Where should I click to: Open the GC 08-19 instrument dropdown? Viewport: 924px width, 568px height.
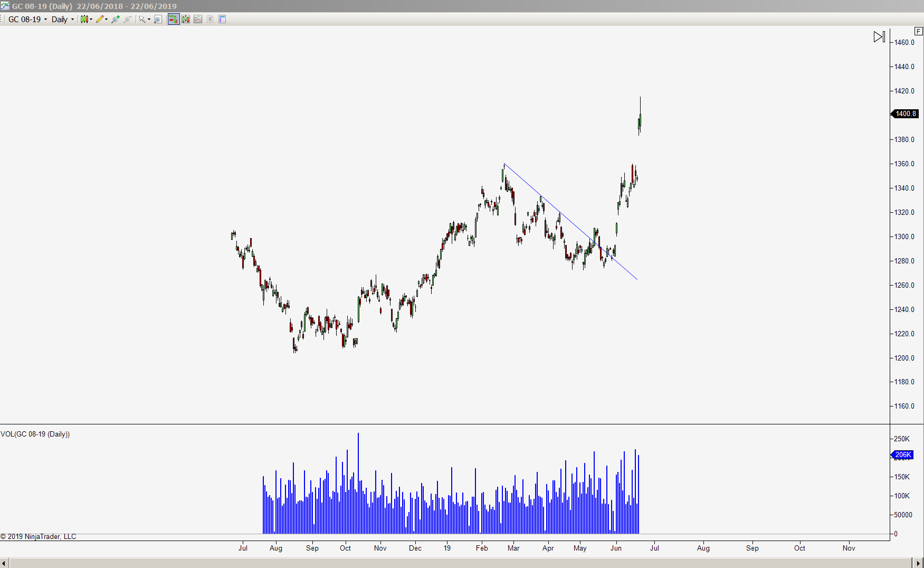(x=27, y=20)
